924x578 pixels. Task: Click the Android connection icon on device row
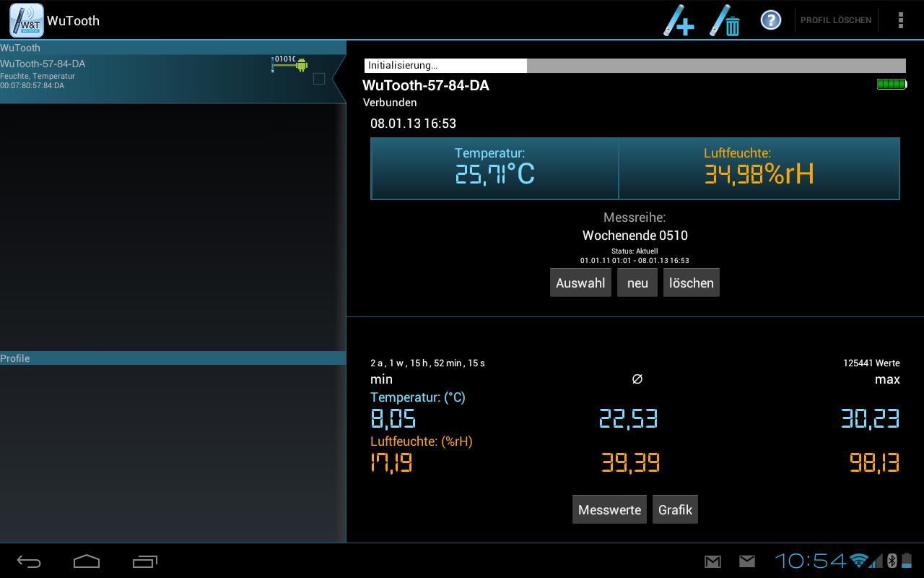[290, 64]
